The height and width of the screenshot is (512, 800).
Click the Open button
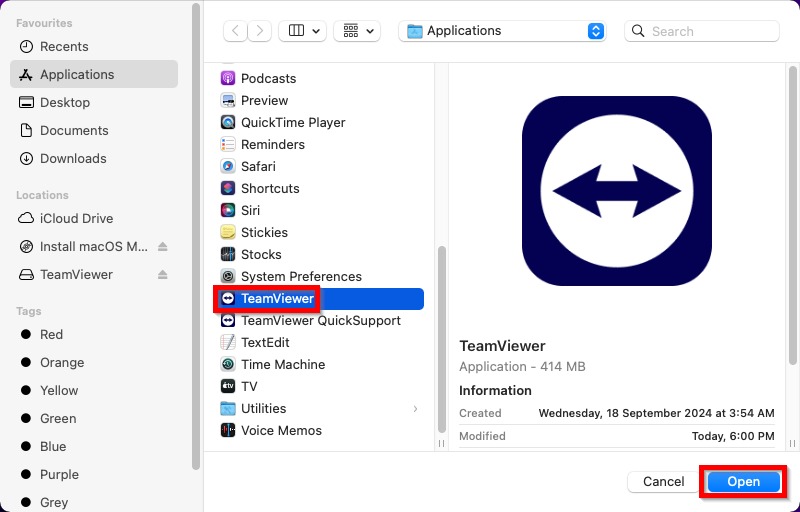(x=743, y=482)
